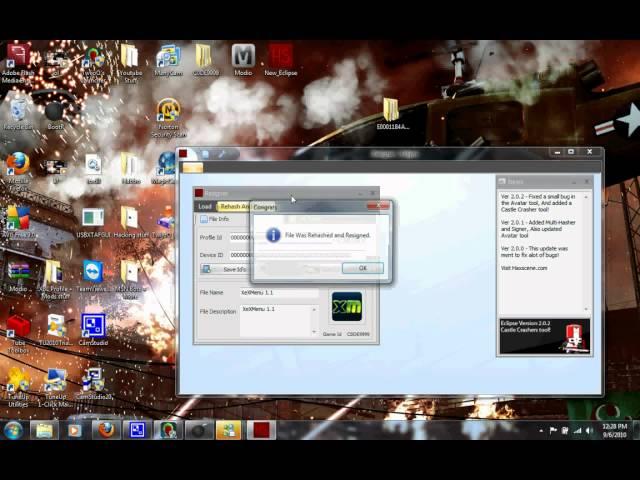The height and width of the screenshot is (480, 640).
Task: Click the Save Info button
Action: pyautogui.click(x=224, y=269)
